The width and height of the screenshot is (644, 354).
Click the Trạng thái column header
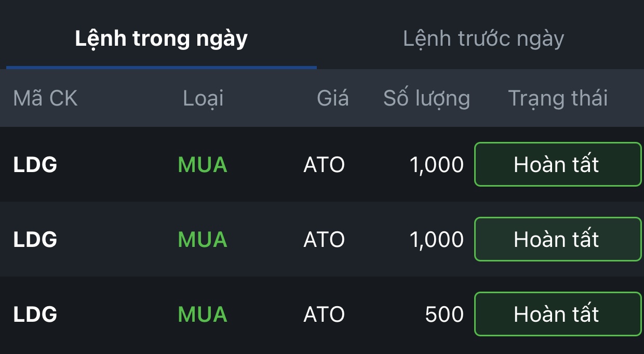[558, 98]
